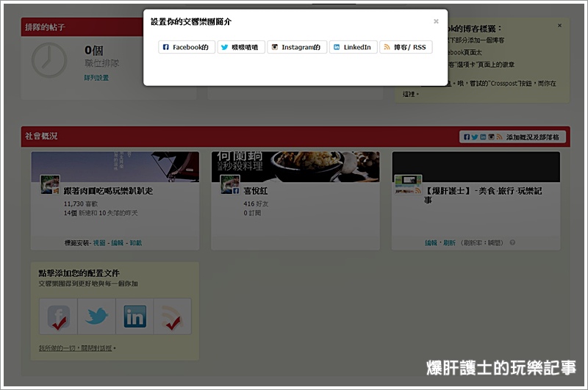
Task: Click the 跟著肉圓吃喝玩樂趴趴走 page title
Action: pyautogui.click(x=108, y=191)
